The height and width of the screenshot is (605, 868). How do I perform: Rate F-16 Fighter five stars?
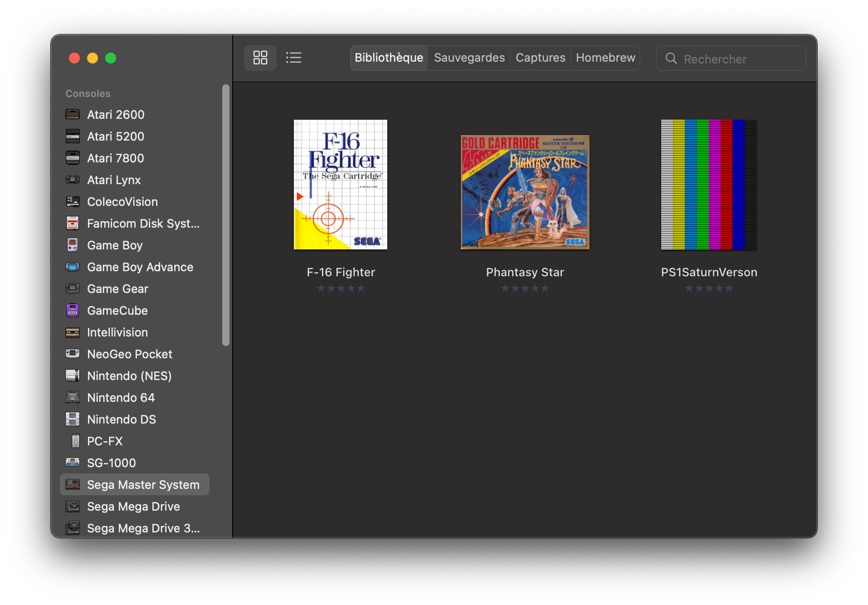click(361, 288)
